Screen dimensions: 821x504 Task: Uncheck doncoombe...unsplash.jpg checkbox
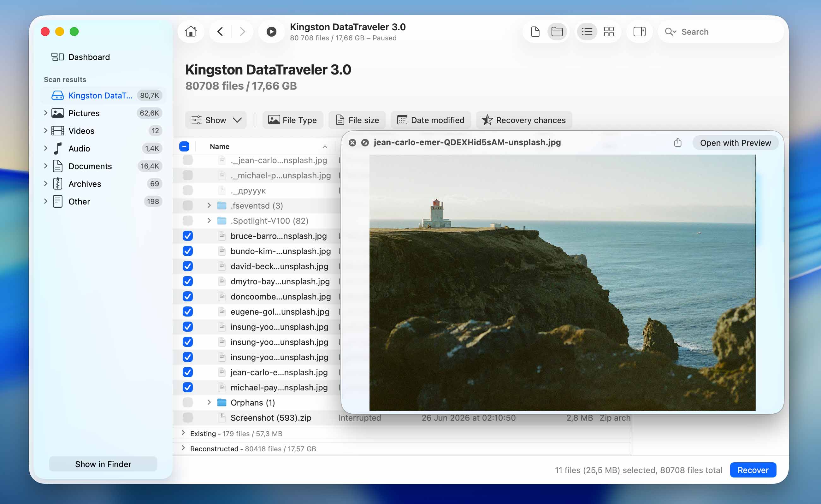tap(188, 297)
